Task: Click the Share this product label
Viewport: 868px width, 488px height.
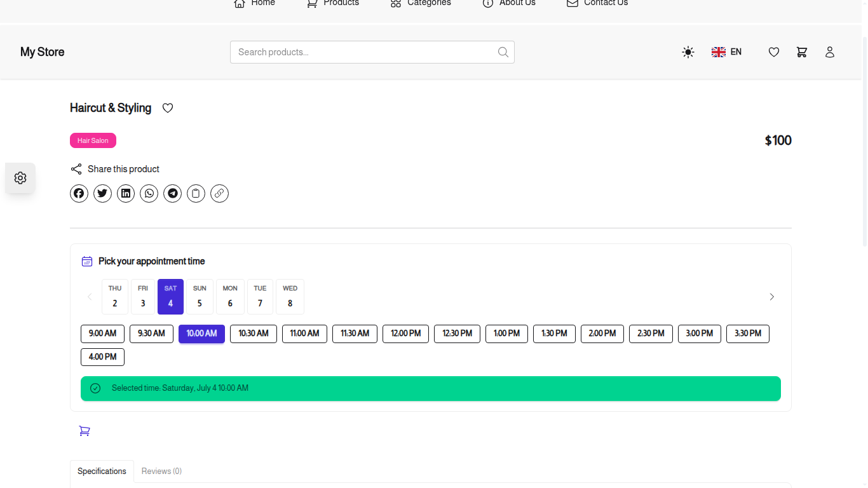Action: pos(123,169)
